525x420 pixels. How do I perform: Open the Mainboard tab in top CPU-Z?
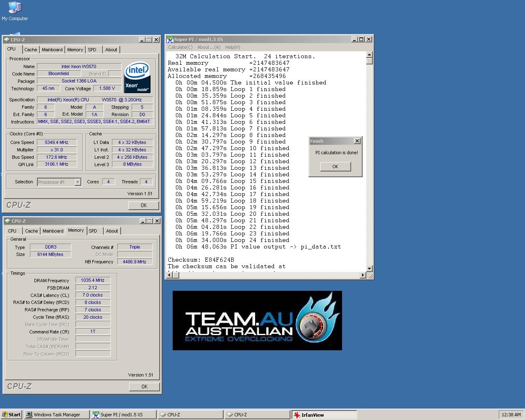pos(52,50)
